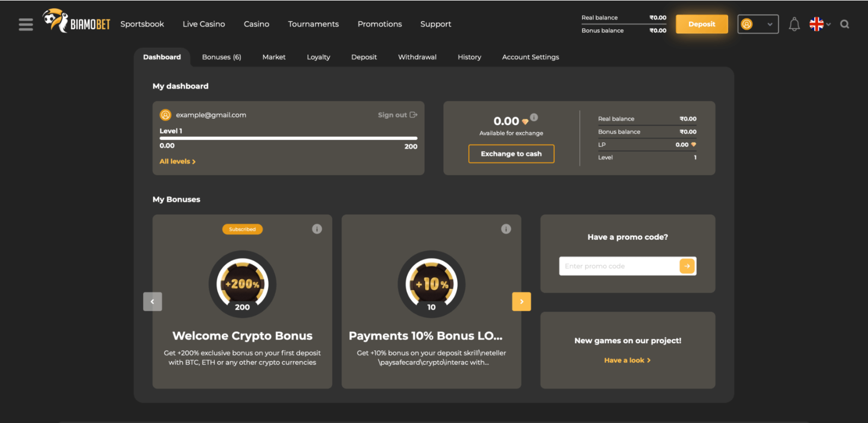This screenshot has width=868, height=423.
Task: Click the UK flag language icon
Action: pos(816,24)
